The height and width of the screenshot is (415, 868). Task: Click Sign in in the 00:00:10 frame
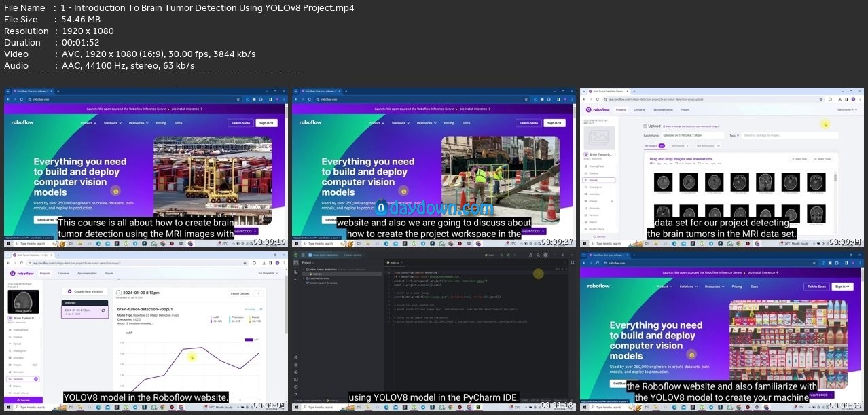click(268, 123)
